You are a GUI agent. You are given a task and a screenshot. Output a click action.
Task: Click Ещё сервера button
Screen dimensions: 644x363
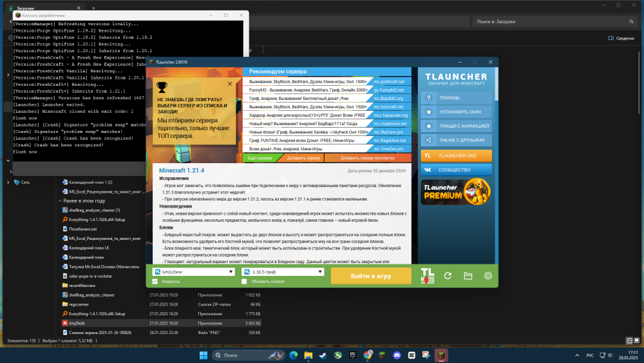260,158
